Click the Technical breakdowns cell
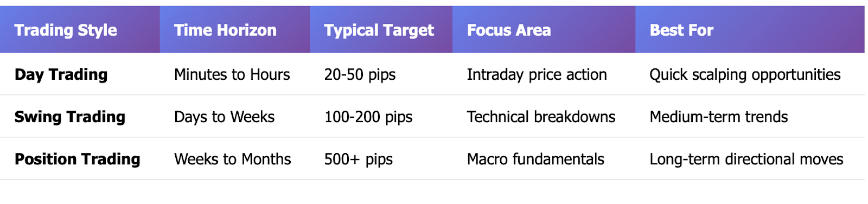Image resolution: width=868 pixels, height=204 pixels. point(541,117)
